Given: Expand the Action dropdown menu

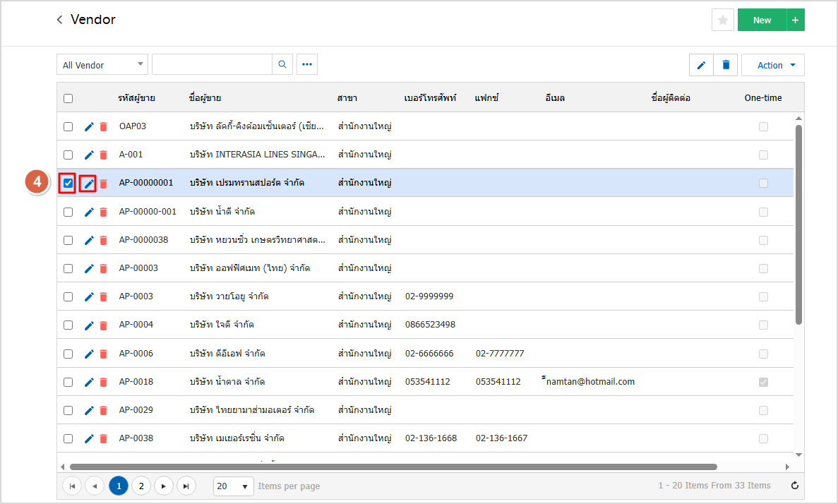Looking at the screenshot, I should tap(773, 65).
